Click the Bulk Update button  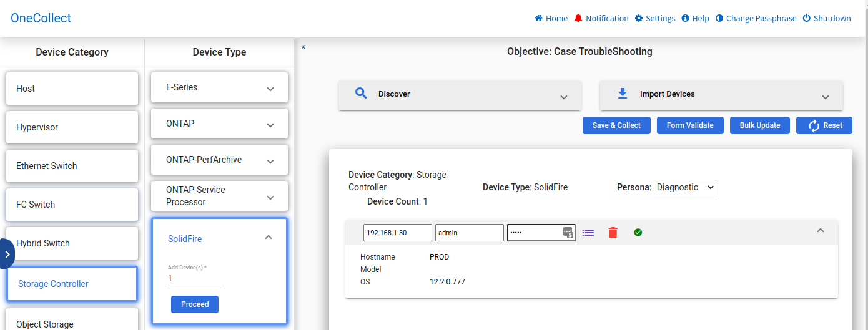click(760, 125)
